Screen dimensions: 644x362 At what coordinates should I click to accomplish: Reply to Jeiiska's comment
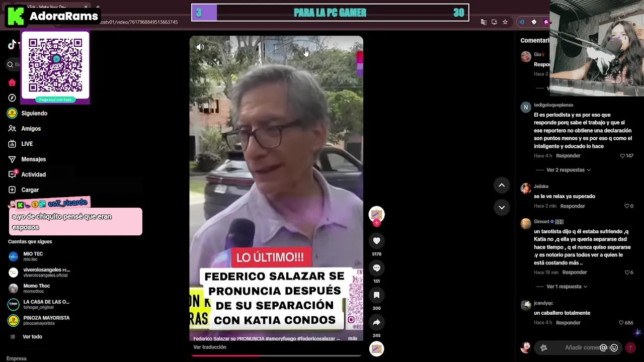click(x=573, y=206)
